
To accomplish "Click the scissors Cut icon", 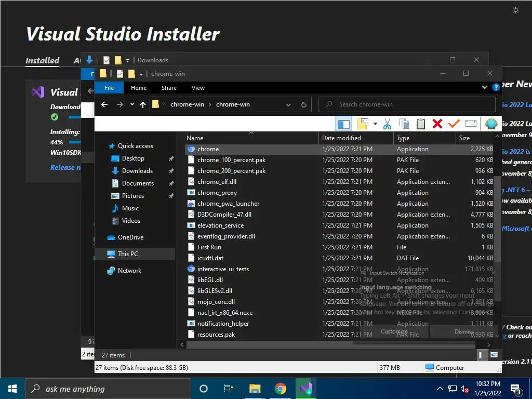I will [x=387, y=124].
